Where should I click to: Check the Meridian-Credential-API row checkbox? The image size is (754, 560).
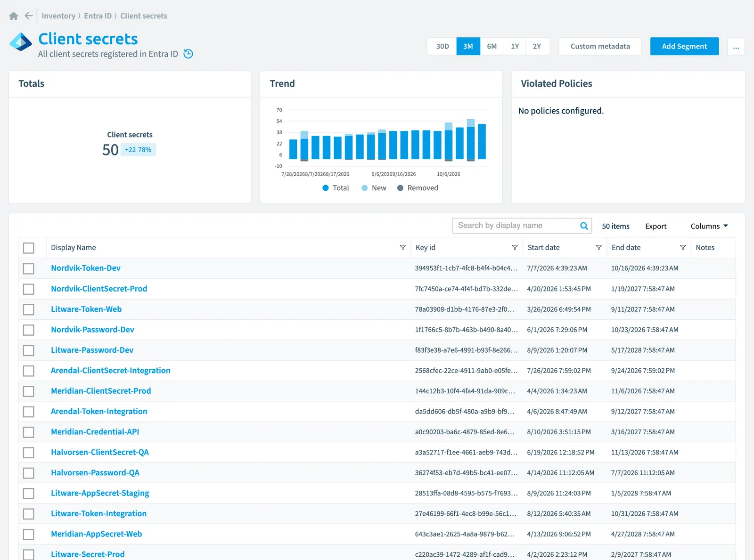click(29, 432)
